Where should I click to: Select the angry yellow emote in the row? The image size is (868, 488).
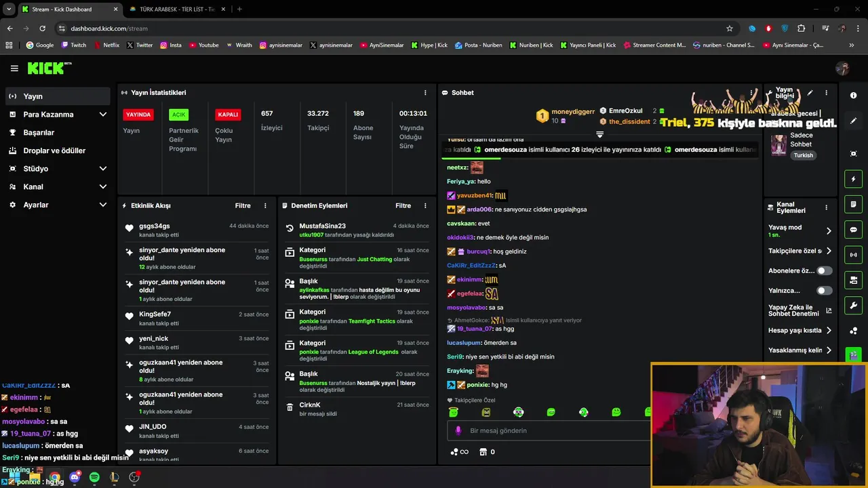[486, 412]
